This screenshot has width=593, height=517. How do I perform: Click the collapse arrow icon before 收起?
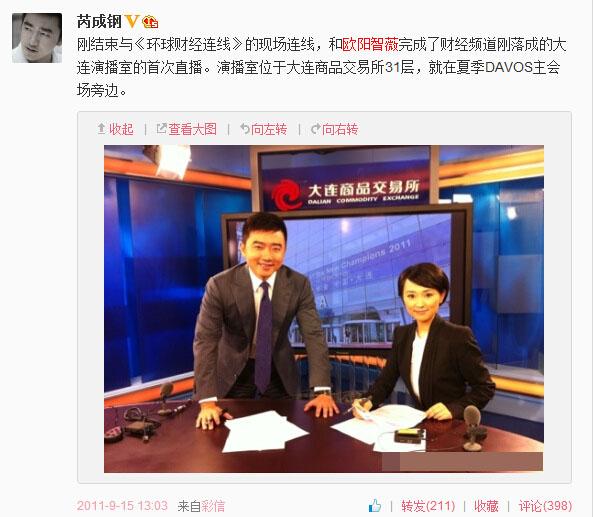pos(101,129)
